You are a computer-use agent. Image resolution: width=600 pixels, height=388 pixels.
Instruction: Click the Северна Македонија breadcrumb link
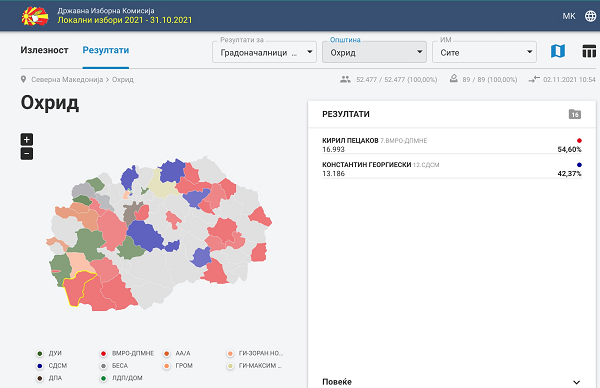tap(67, 80)
